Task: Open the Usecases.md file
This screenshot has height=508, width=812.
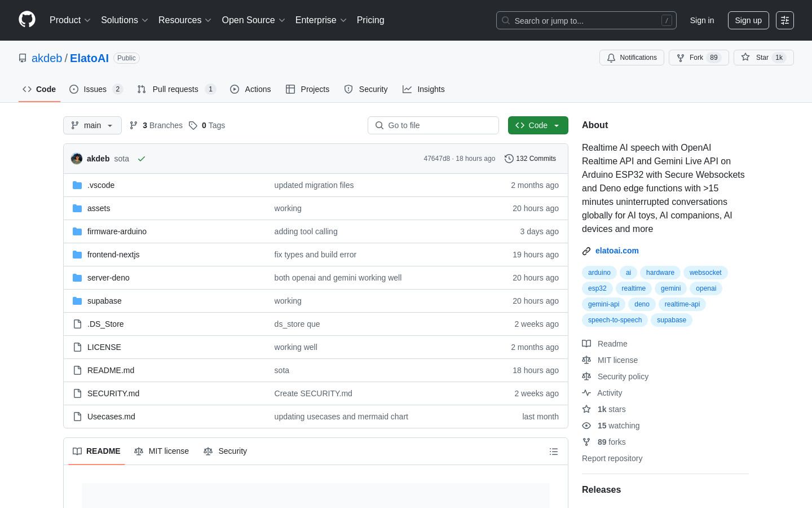Action: pyautogui.click(x=111, y=417)
